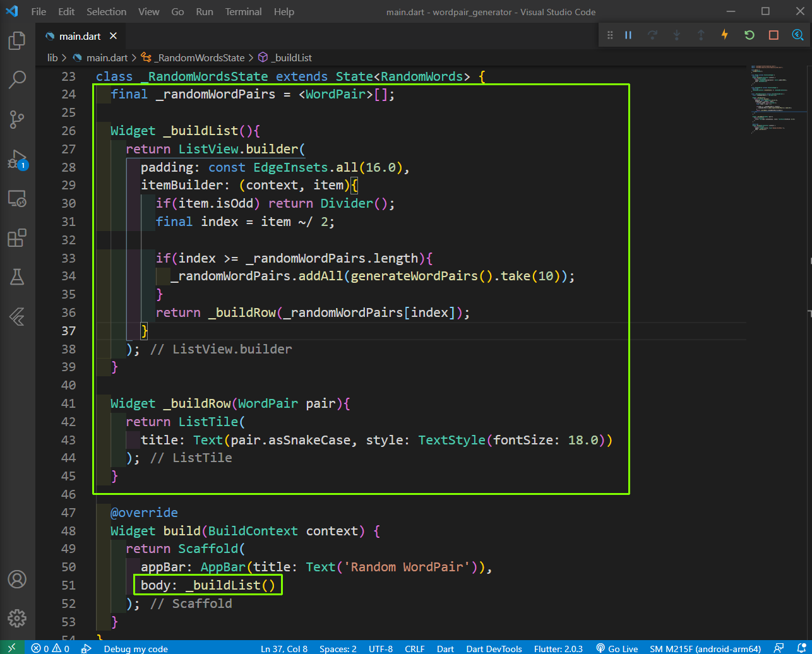Open the Terminal menu
Viewport: 812px width, 654px height.
[243, 11]
